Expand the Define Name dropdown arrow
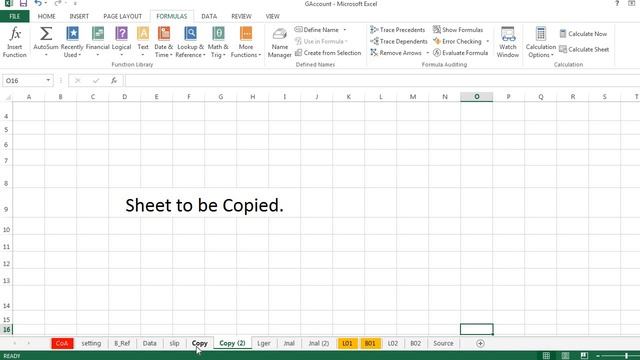 point(345,30)
